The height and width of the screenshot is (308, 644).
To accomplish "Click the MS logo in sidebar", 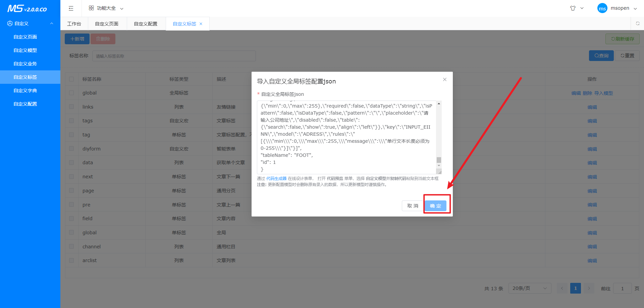I will (27, 9).
